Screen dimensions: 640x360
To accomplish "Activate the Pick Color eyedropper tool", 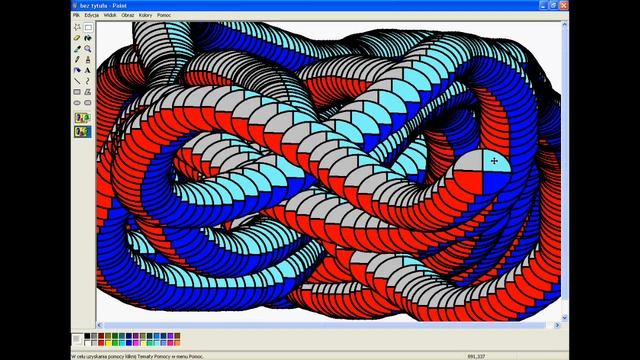I will [77, 49].
